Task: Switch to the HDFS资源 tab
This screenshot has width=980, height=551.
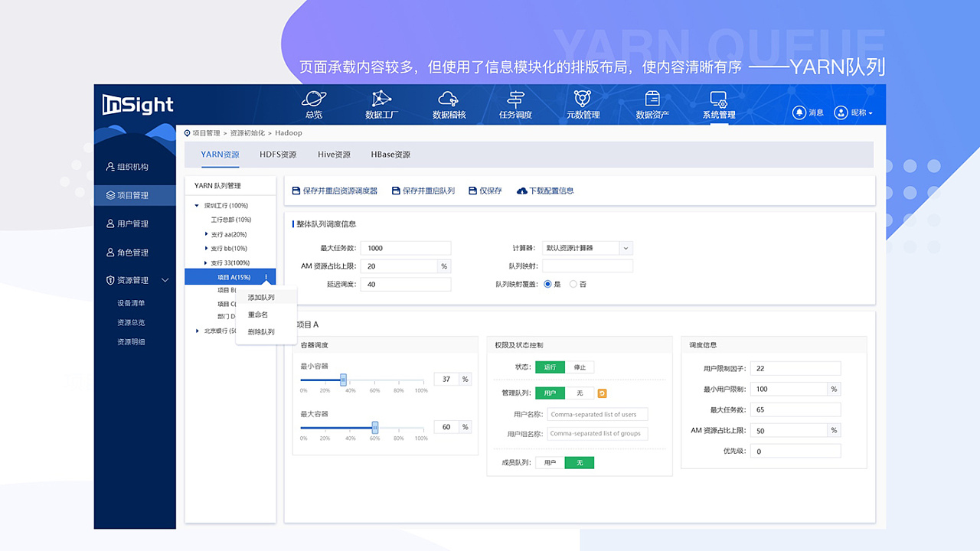Action: coord(277,155)
